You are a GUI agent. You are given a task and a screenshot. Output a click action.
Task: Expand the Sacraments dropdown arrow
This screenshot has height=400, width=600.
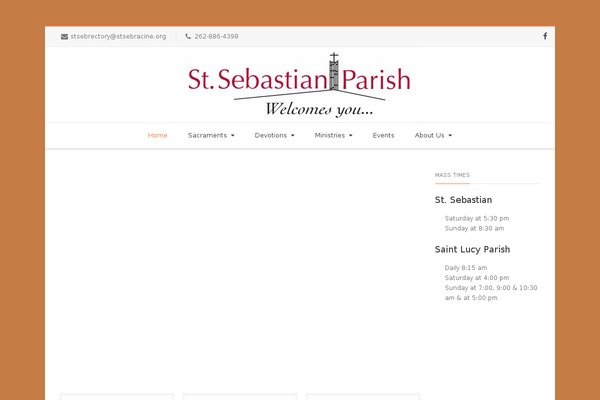232,136
